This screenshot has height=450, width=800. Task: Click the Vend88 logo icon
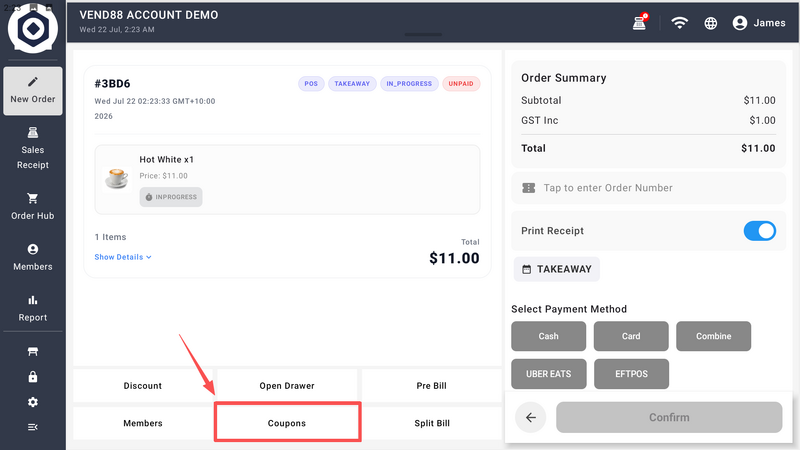pyautogui.click(x=33, y=29)
